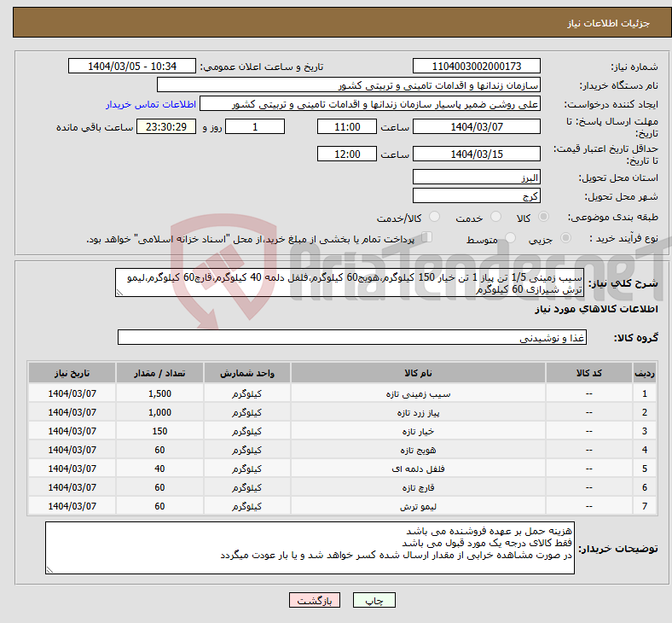
Task: Click the تعداد / مقدار column header
Action: 159,373
